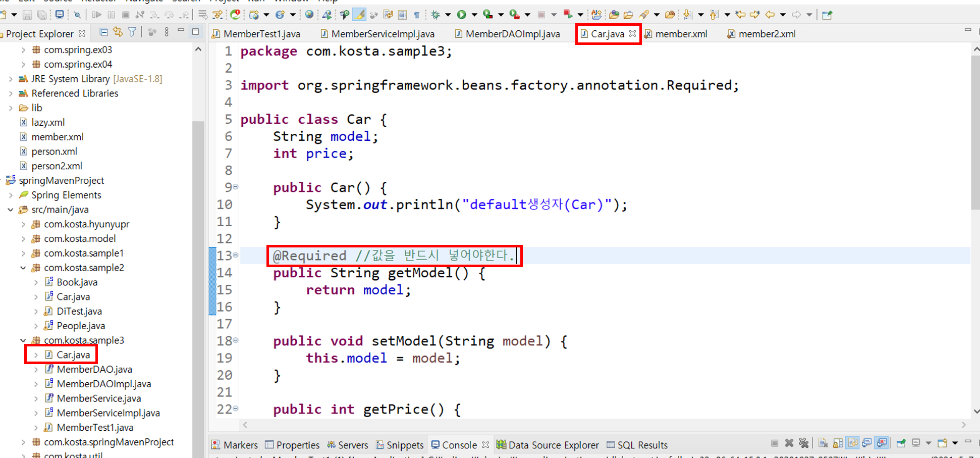Click the Open Task folder icon

tap(628, 15)
